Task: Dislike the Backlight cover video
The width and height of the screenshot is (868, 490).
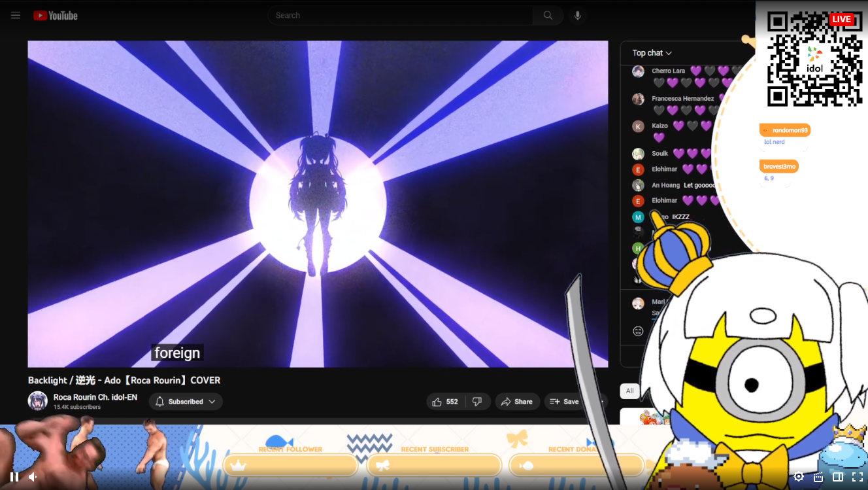Action: pos(477,402)
